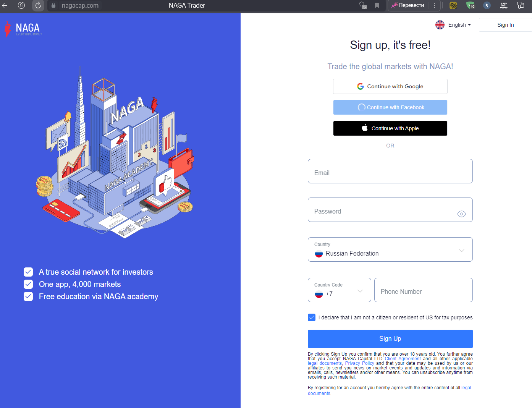Show password with the eye icon
This screenshot has width=532, height=408.
coord(461,214)
